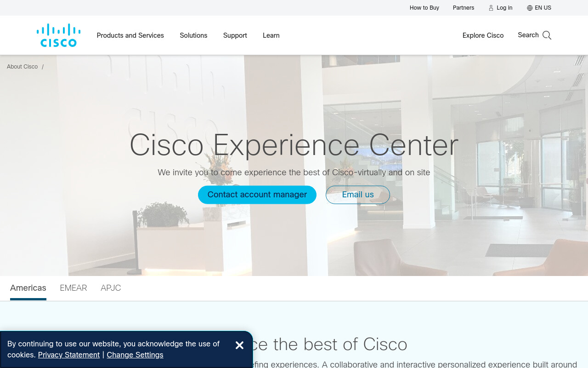
Task: Open Explore Cisco menu
Action: [483, 35]
